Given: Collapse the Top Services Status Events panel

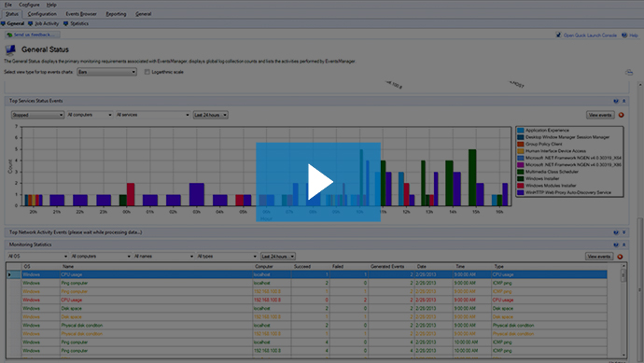Looking at the screenshot, I should (623, 101).
